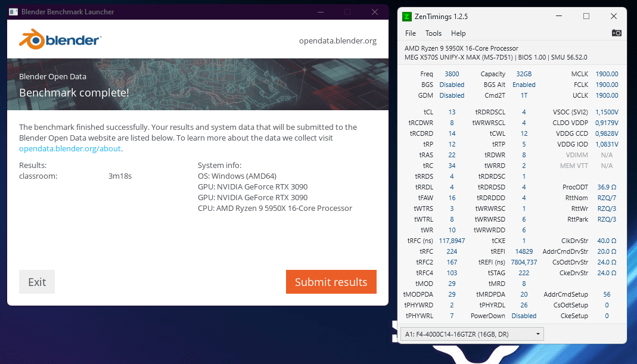Exit the Blender Benchmark Launcher

point(37,282)
